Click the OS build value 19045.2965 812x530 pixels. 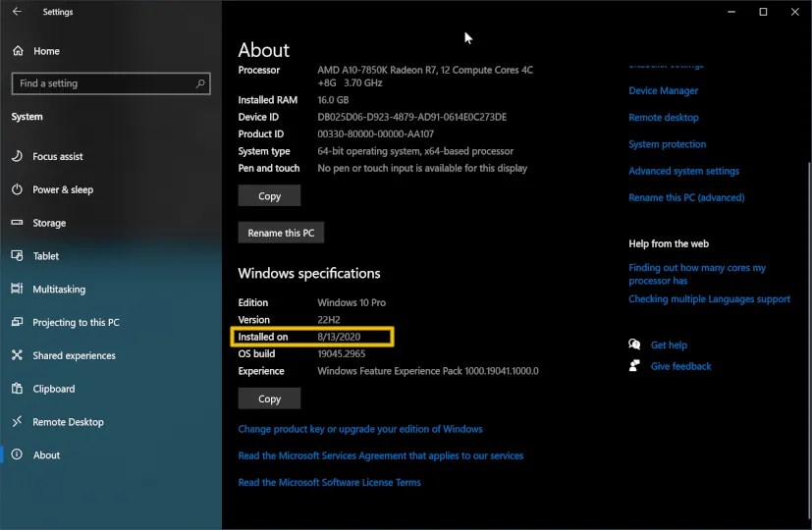coord(342,353)
